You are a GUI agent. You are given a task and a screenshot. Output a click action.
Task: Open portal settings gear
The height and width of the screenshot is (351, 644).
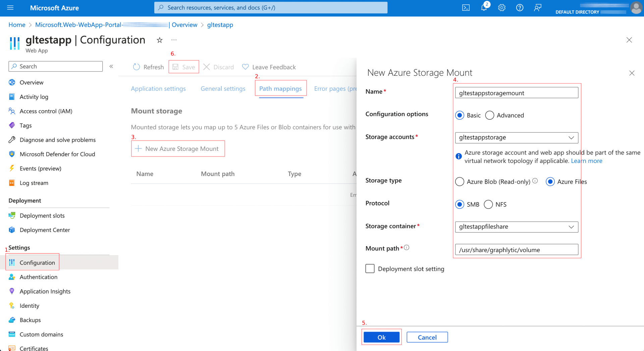(x=501, y=8)
